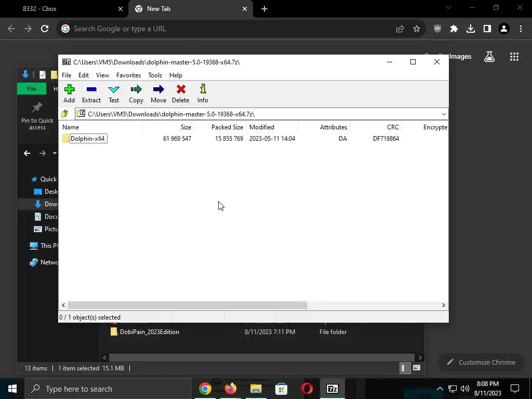Open the volume control in system tray
This screenshot has height=399, width=532.
point(465,389)
